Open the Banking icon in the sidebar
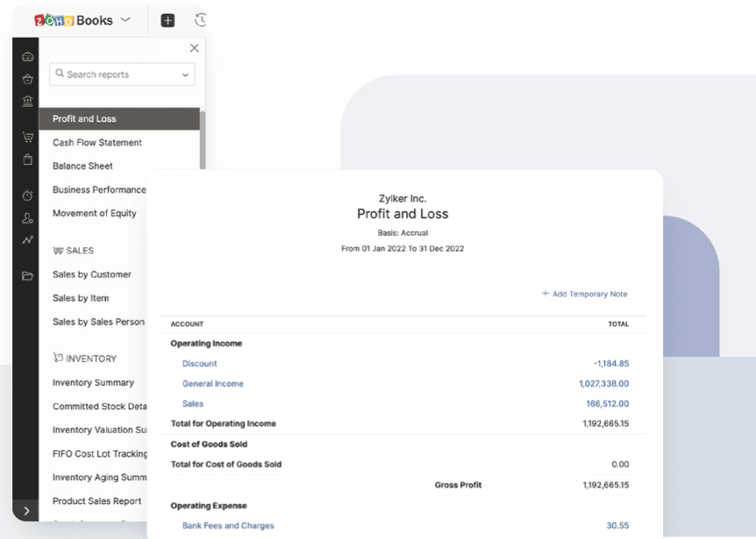 [x=27, y=101]
